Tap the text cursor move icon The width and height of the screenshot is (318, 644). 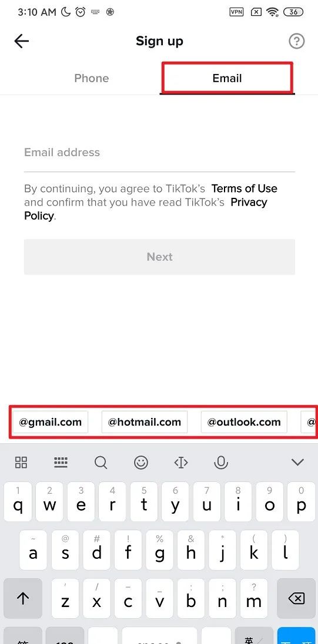(181, 463)
